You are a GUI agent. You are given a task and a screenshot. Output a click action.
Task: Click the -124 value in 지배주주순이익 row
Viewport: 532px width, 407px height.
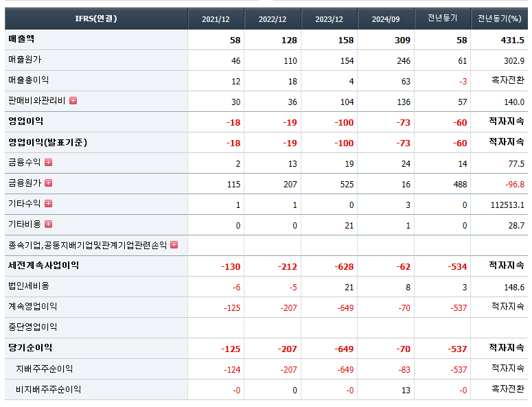pos(232,370)
